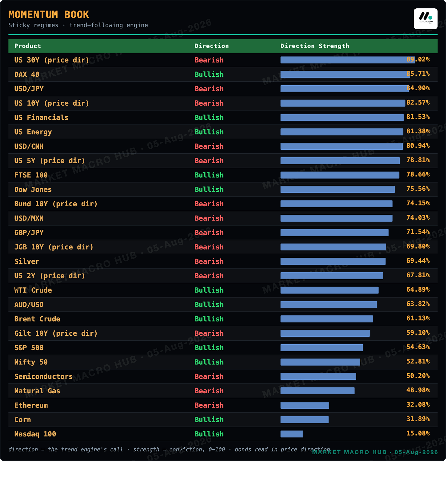This screenshot has width=448, height=486.
Task: Click the Bearish label for Semiconductors
Action: pos(210,377)
